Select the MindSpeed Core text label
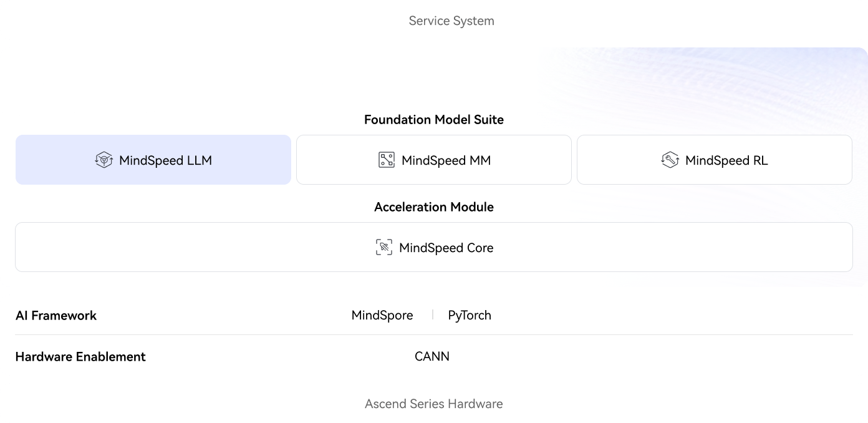 point(446,248)
